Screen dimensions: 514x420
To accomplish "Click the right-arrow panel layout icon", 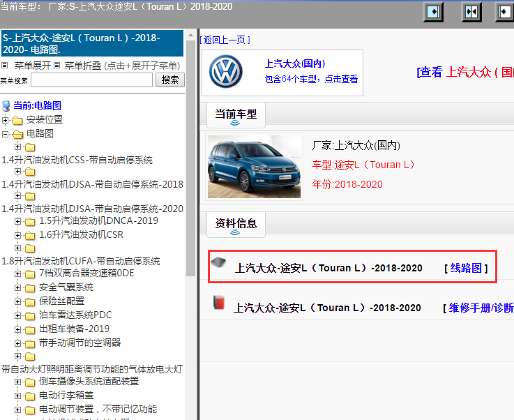I will tap(433, 12).
